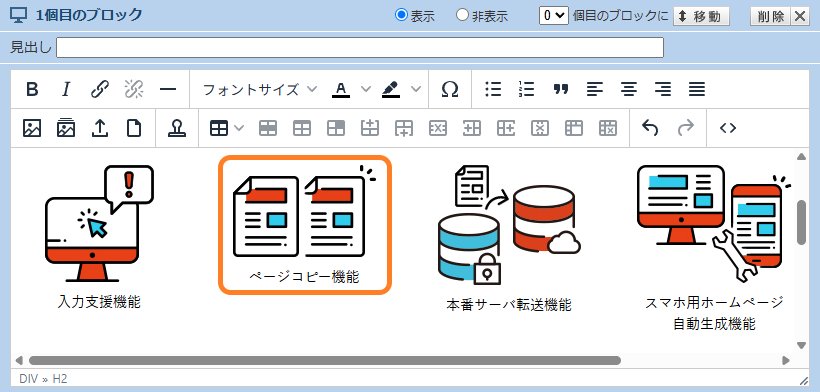Image resolution: width=820 pixels, height=392 pixels.
Task: Expand the table menu arrow
Action: point(238,128)
